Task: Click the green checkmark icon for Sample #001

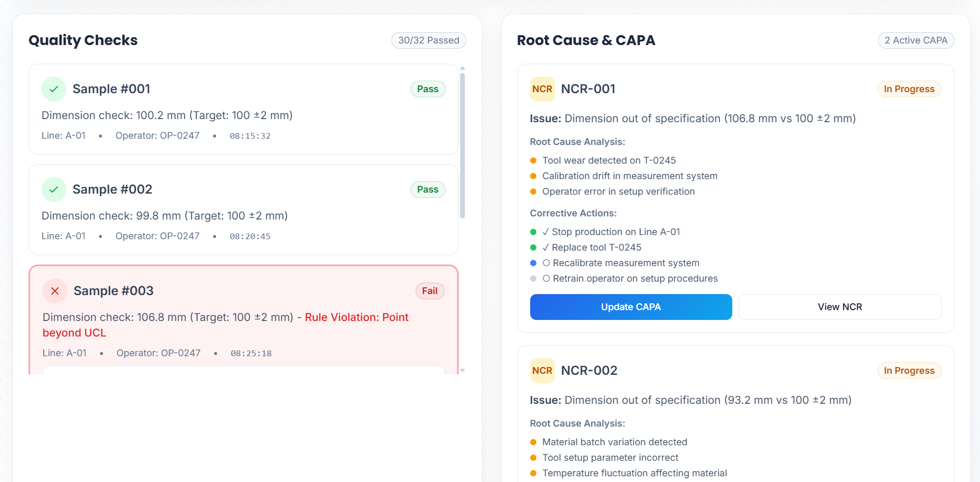Action: click(x=54, y=89)
